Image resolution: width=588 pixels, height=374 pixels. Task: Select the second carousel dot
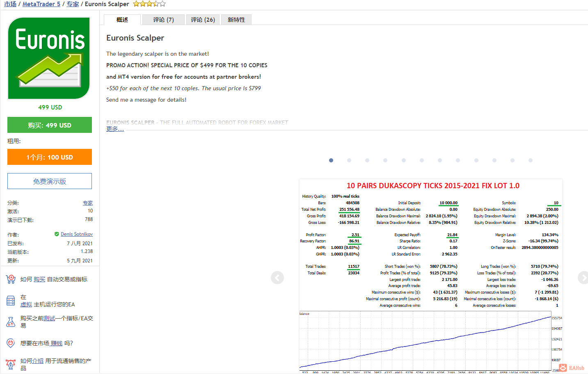(x=349, y=160)
